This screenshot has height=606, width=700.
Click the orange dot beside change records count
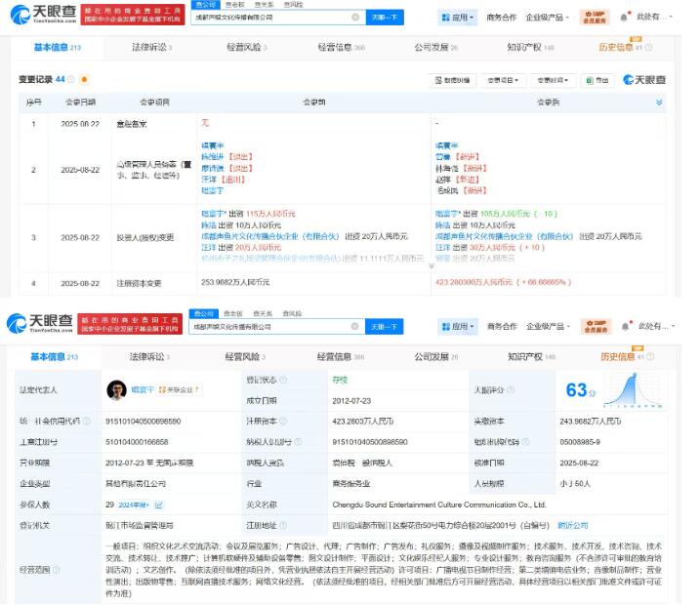(84, 79)
